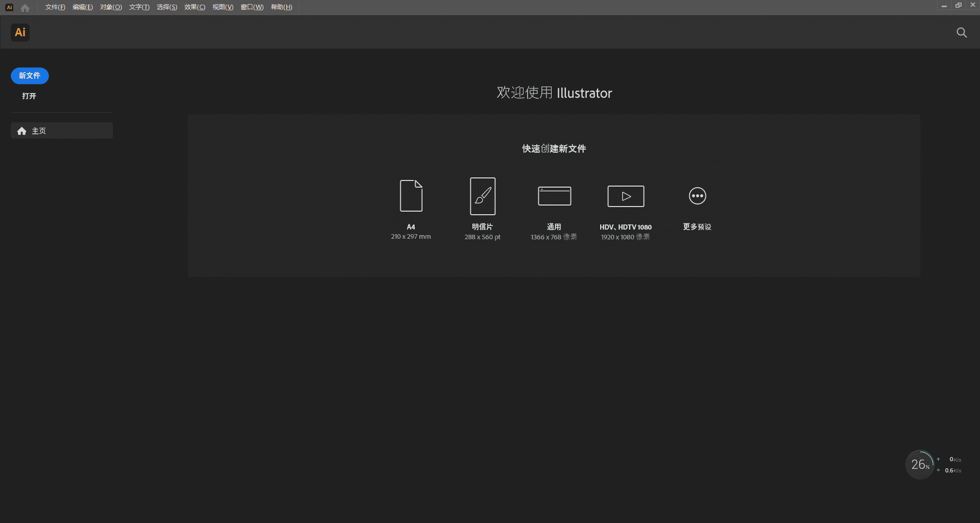Select the 主页 sidebar item

tap(62, 130)
